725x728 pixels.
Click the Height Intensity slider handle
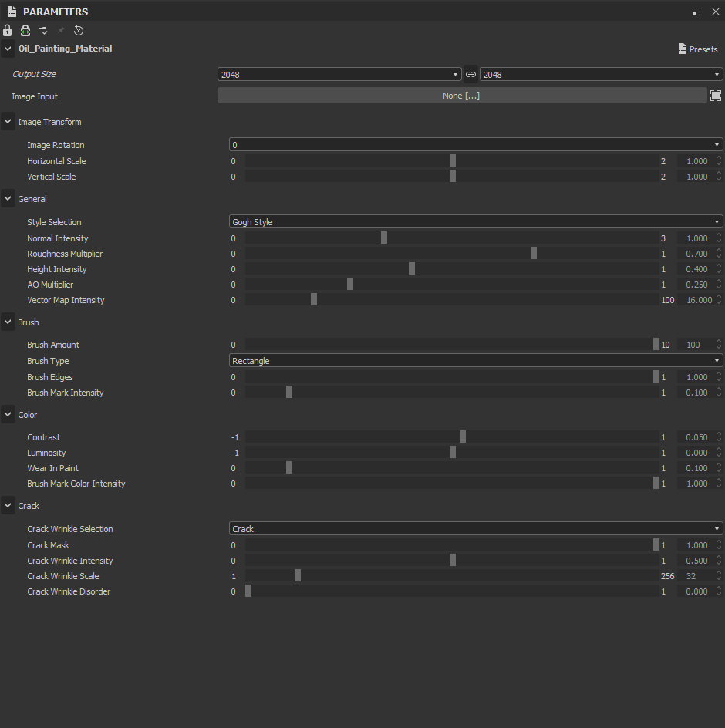click(412, 268)
